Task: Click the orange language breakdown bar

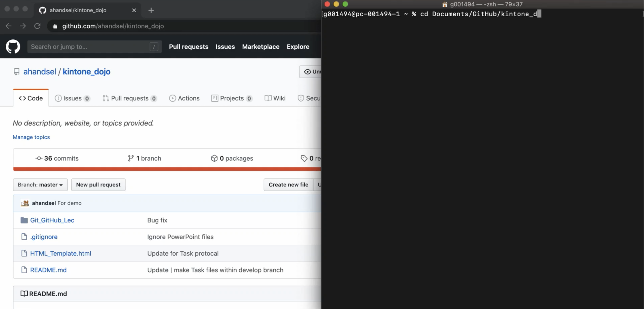Action: point(167,169)
